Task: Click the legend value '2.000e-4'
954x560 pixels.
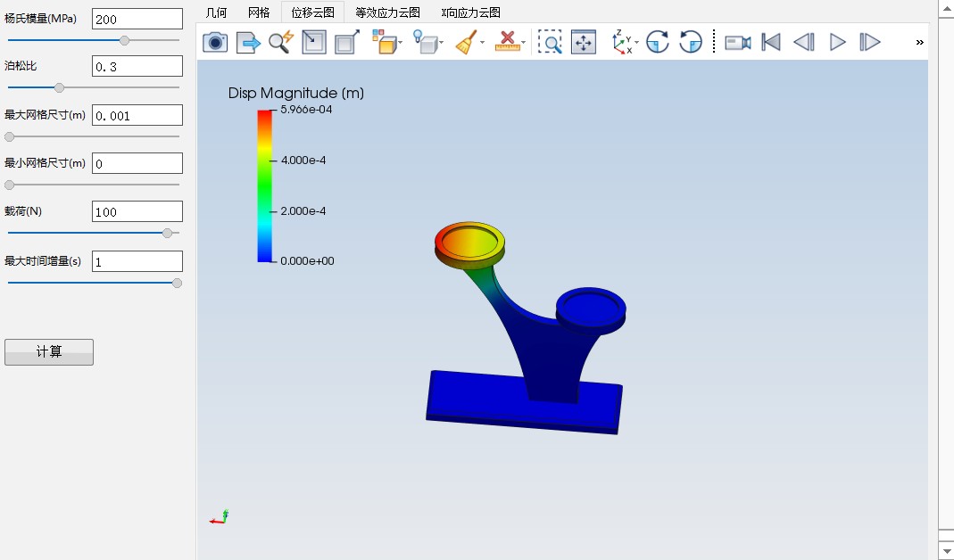Action: [303, 211]
